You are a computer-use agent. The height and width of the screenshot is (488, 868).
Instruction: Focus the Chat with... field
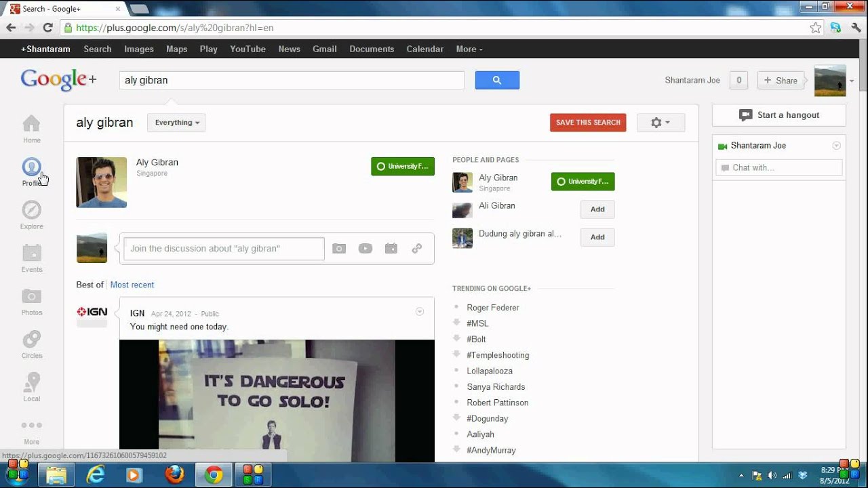click(779, 167)
